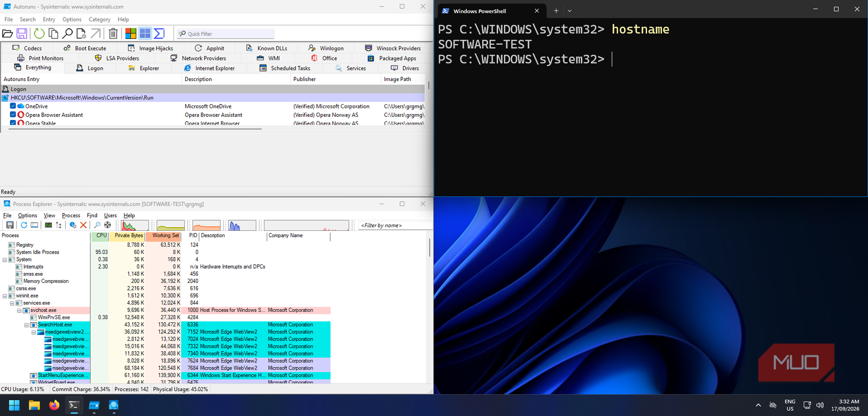Collapse the services.exe tree node
The height and width of the screenshot is (416, 868).
click(x=12, y=303)
